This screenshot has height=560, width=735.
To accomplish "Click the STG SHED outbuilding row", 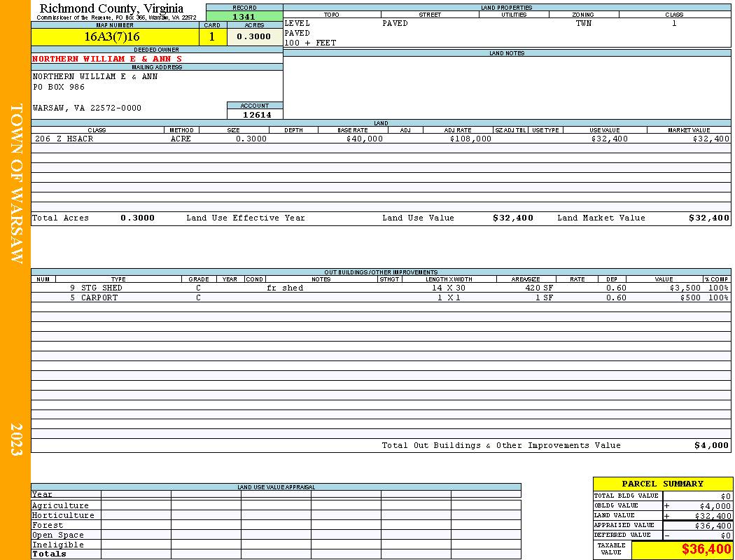I will (x=381, y=288).
